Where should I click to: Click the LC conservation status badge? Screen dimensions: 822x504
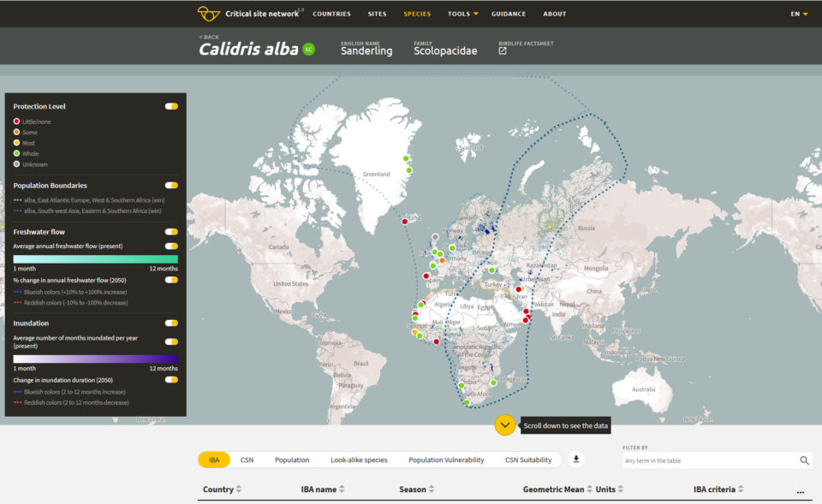coord(308,50)
